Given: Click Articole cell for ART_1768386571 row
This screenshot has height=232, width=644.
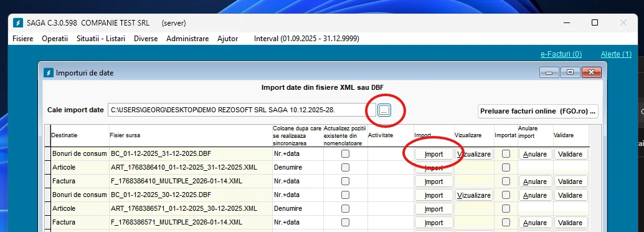Looking at the screenshot, I should click(x=80, y=208).
